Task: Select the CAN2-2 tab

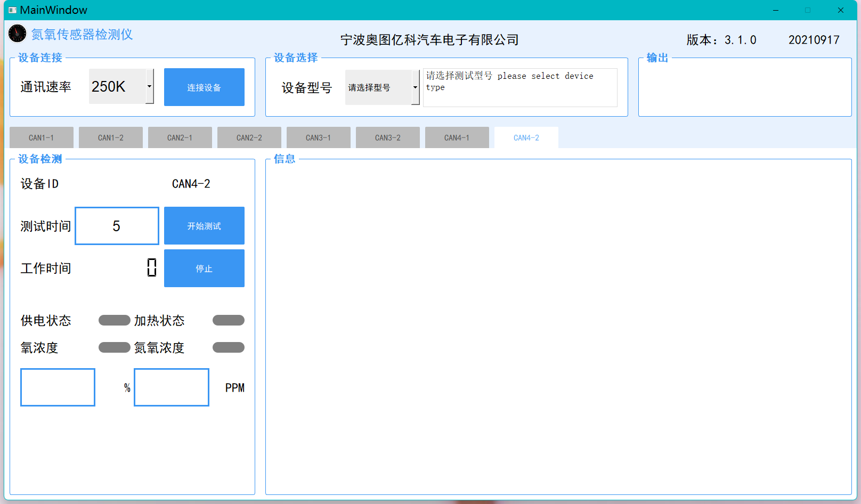Action: (x=249, y=137)
